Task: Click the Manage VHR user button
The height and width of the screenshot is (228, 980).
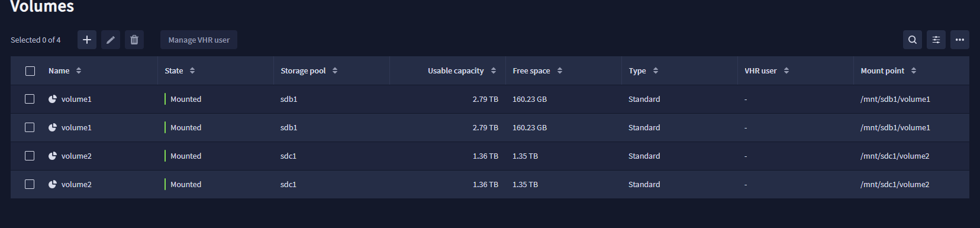Action: tap(199, 40)
